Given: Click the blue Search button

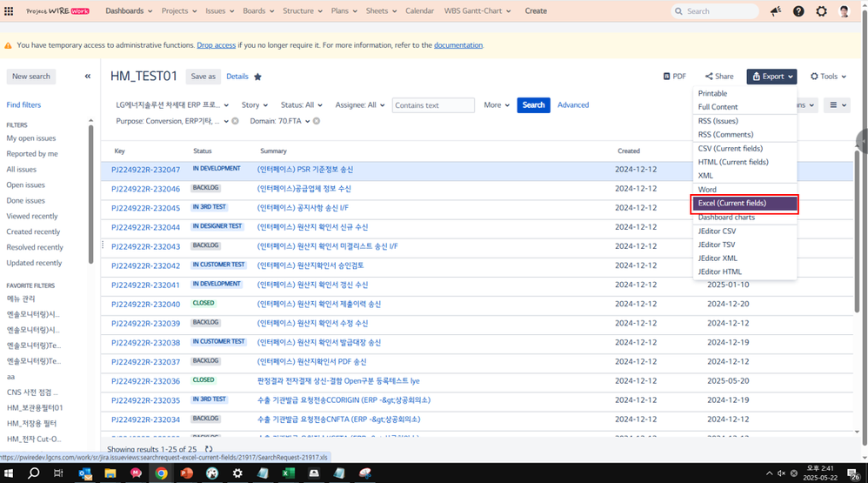Looking at the screenshot, I should click(x=534, y=105).
